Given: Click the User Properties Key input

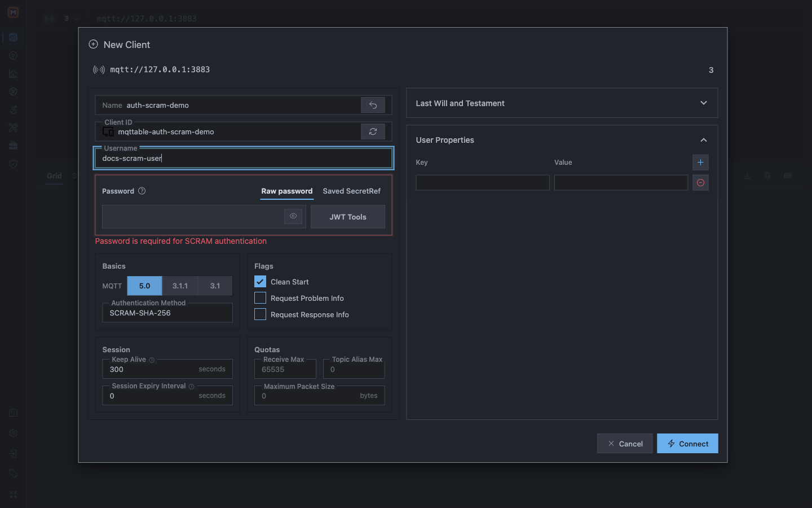Looking at the screenshot, I should pos(483,183).
